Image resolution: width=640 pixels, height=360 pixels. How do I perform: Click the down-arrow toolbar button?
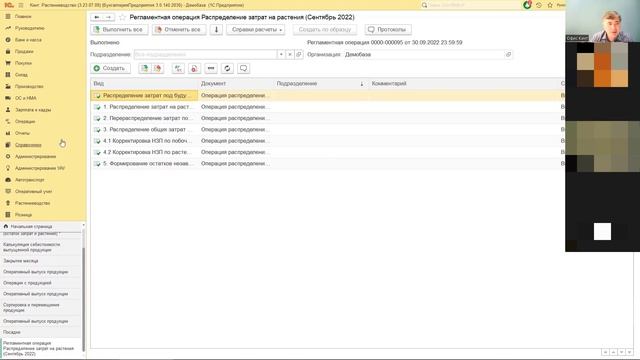coord(216,29)
